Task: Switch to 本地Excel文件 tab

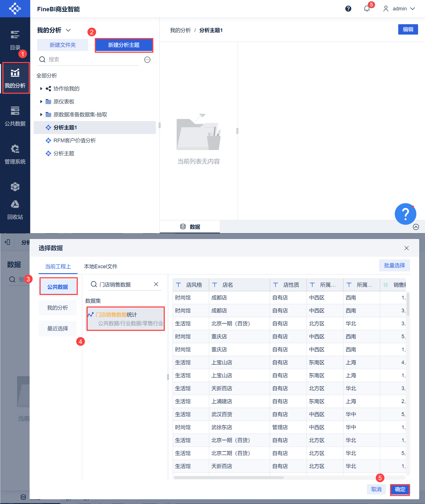Action: (100, 266)
